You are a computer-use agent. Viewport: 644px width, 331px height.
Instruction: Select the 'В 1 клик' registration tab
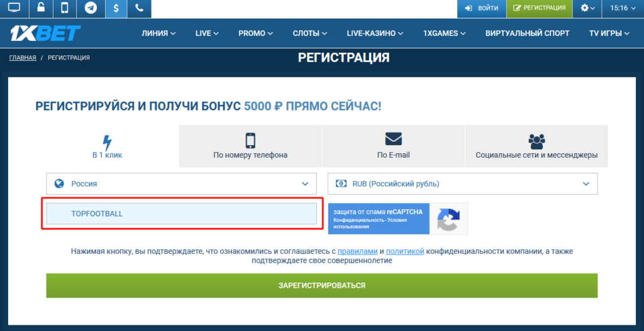(107, 146)
